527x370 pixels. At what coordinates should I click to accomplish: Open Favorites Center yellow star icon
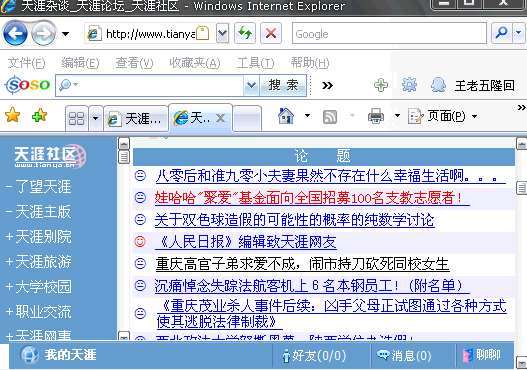pos(13,116)
